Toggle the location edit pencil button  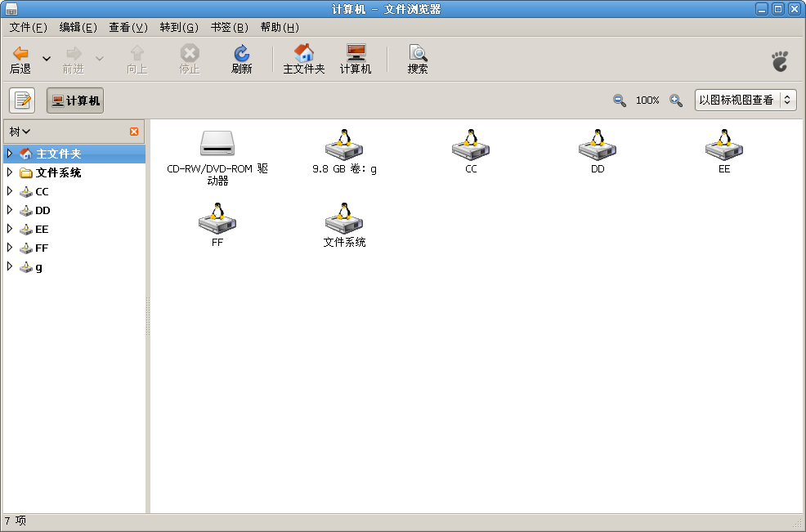(22, 101)
